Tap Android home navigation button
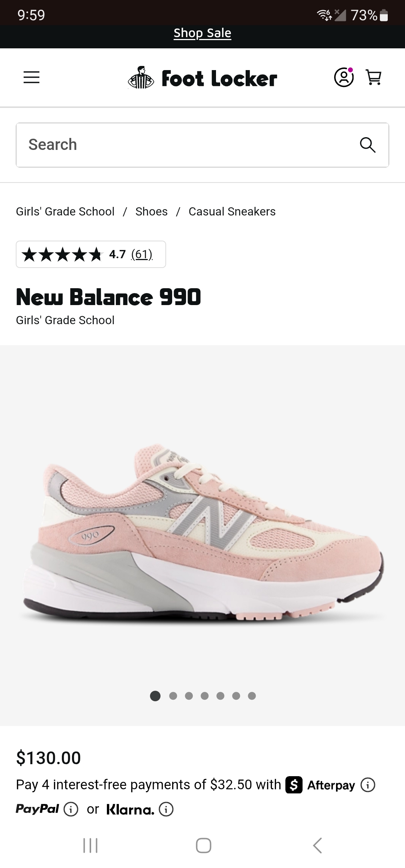 tap(203, 846)
